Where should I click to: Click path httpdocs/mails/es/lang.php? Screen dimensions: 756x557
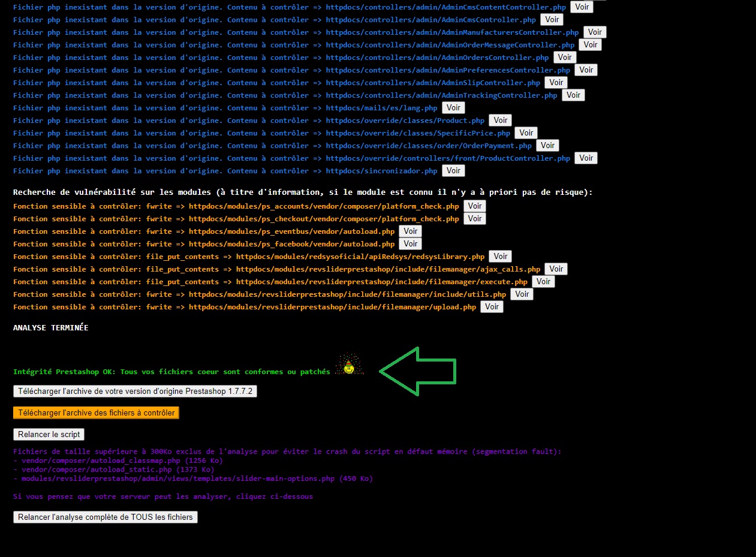382,108
